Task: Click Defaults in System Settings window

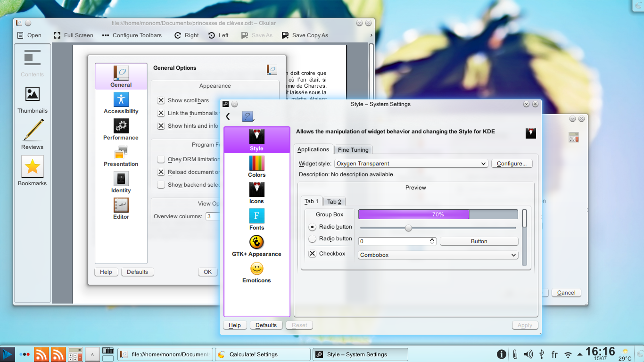Action: pos(266,325)
